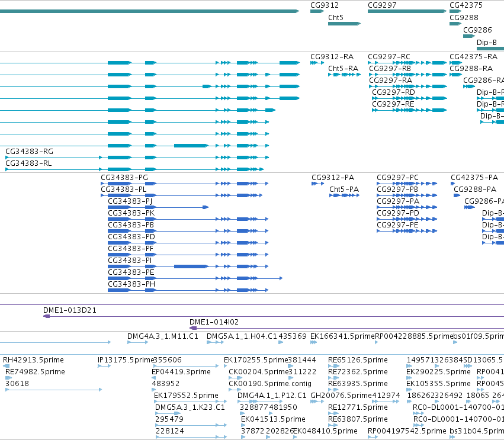Select CK00190.5prime.contig feature

pyautogui.click(x=235, y=390)
